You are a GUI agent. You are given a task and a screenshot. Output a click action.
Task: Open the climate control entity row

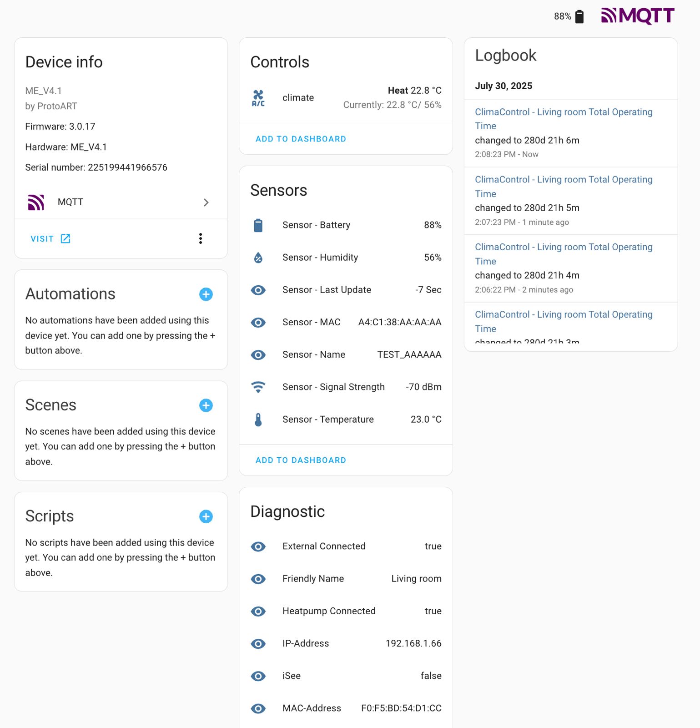coord(346,98)
